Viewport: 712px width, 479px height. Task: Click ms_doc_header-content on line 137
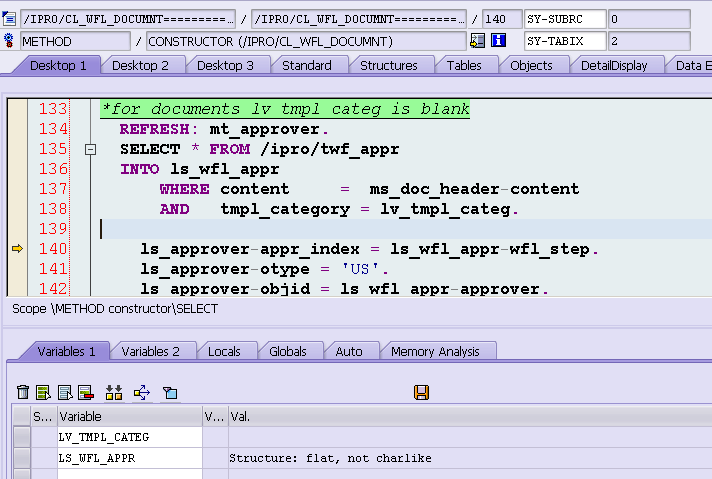(x=474, y=189)
